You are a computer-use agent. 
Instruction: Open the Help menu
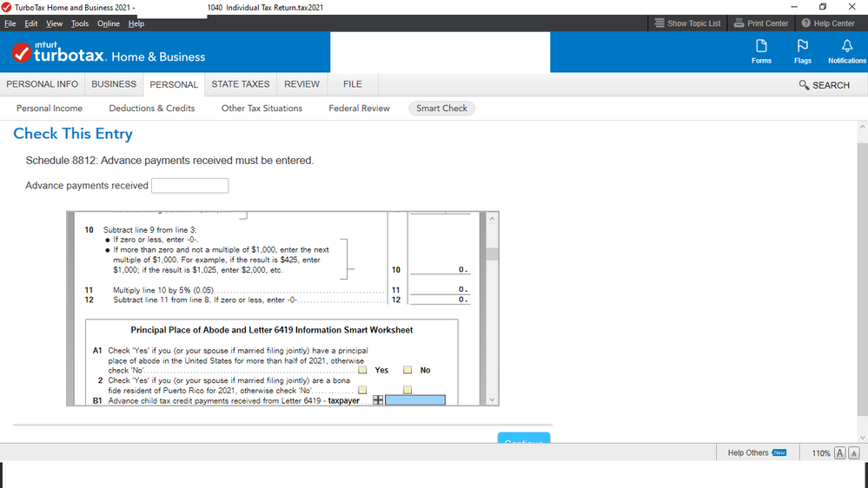(x=136, y=23)
